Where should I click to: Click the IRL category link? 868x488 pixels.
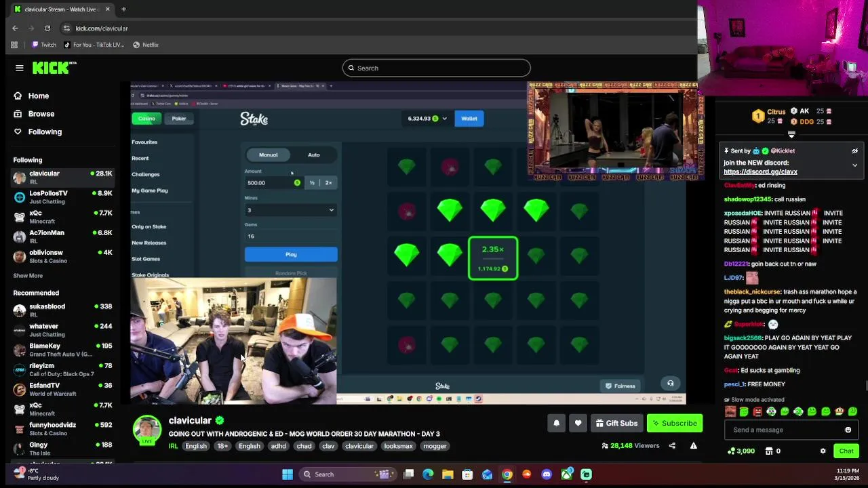click(173, 446)
